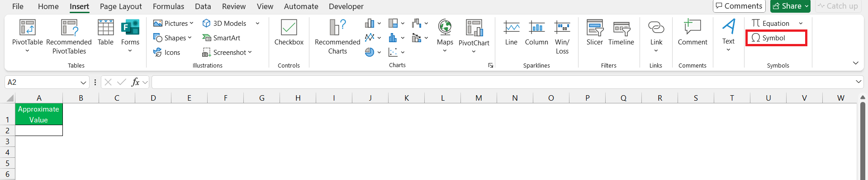
Task: Switch to the Automate tab
Action: click(x=301, y=6)
